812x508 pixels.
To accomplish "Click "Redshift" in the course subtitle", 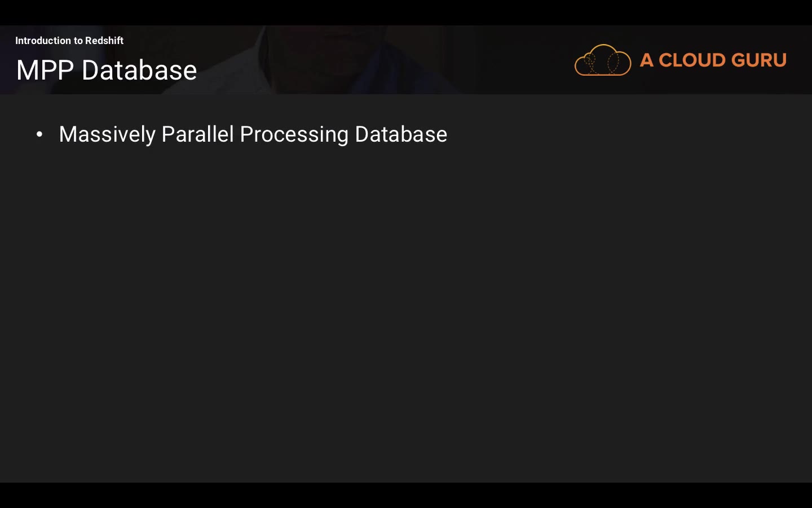I will [x=104, y=41].
